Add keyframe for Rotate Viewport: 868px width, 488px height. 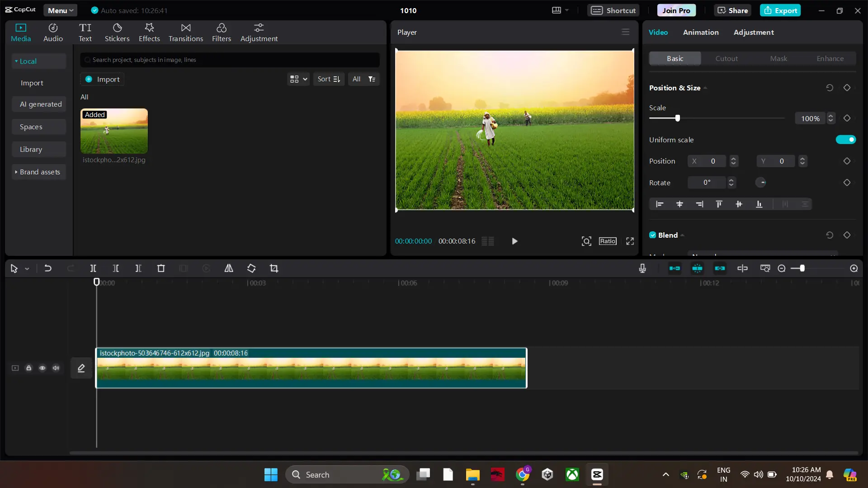847,183
